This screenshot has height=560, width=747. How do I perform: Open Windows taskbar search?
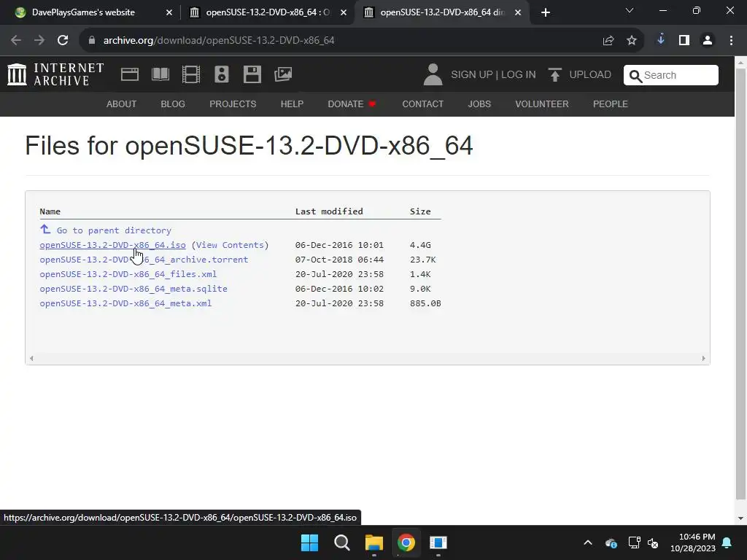coord(342,542)
